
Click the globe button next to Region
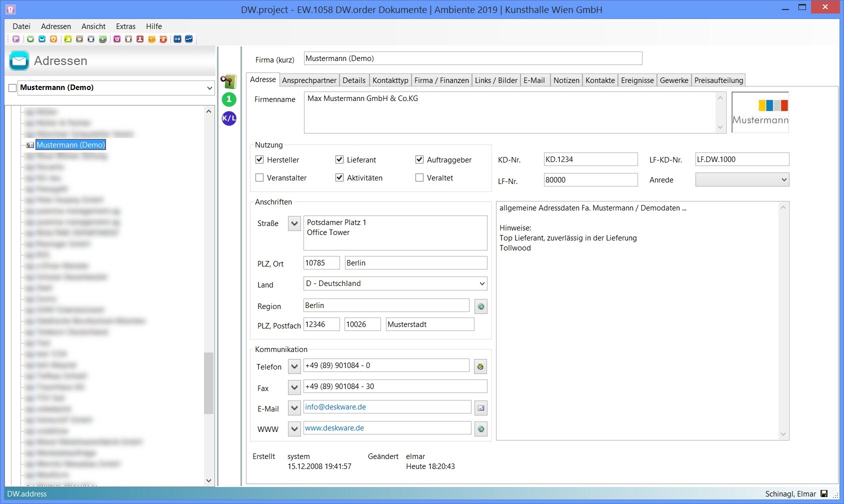pyautogui.click(x=480, y=306)
